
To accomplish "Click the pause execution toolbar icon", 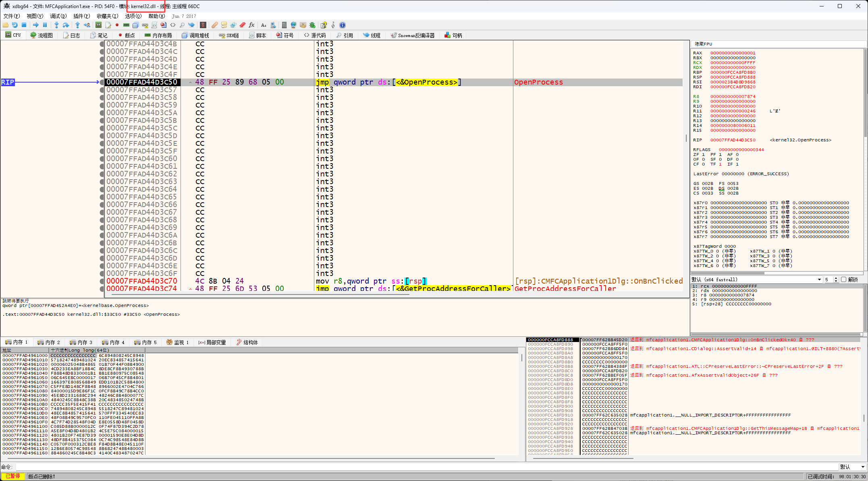I will (45, 25).
